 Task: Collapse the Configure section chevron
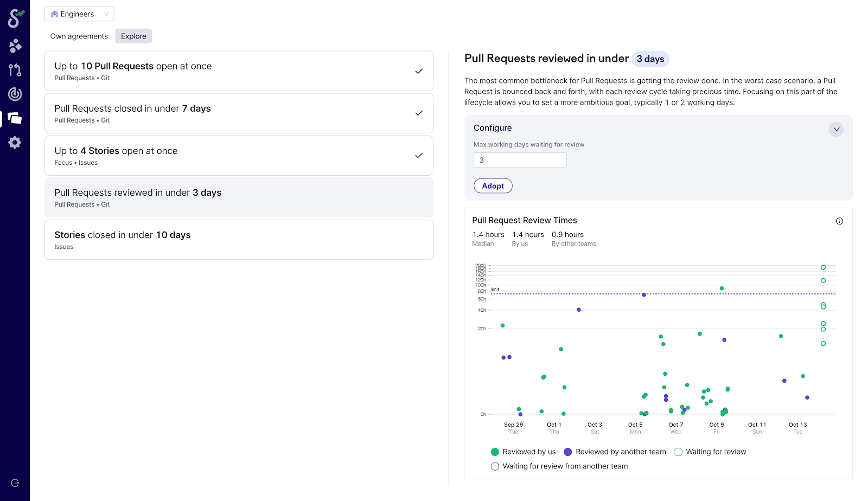[836, 129]
